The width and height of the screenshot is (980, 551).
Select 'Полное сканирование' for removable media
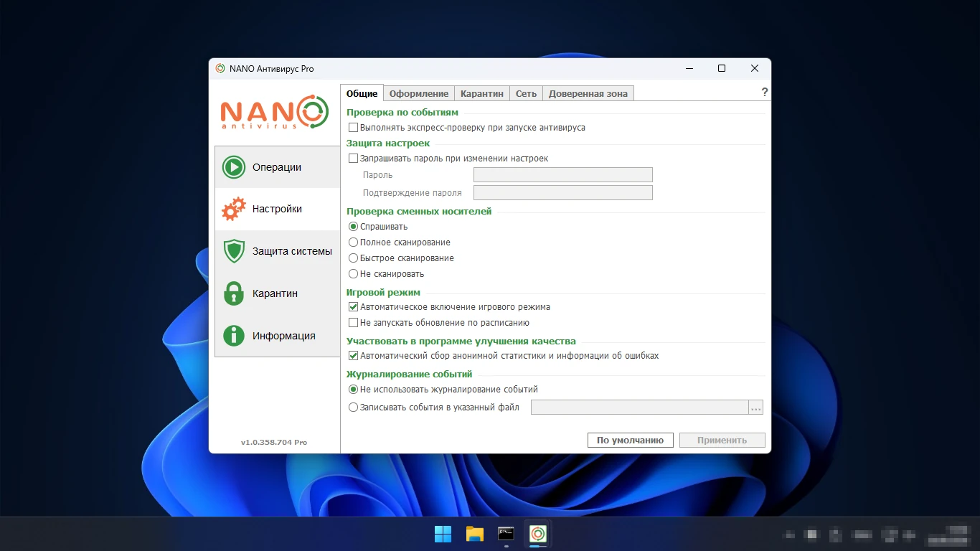(353, 242)
